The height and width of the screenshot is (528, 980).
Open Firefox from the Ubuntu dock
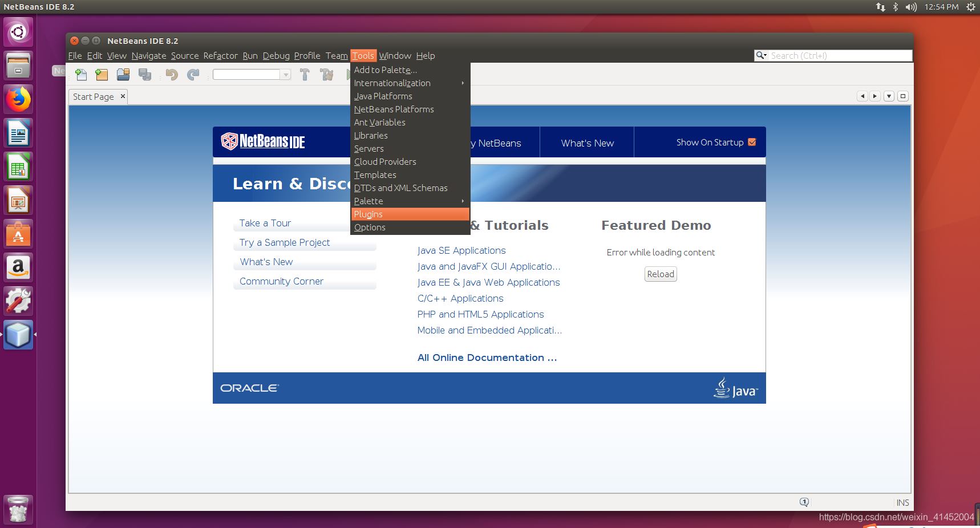(x=18, y=100)
